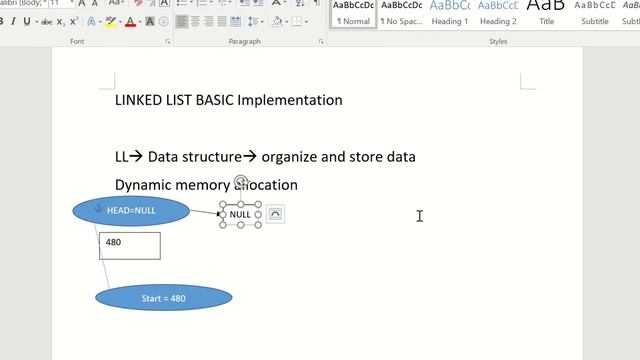Open the highlight color dropdown arrow
This screenshot has height=360, width=640.
[x=120, y=22]
